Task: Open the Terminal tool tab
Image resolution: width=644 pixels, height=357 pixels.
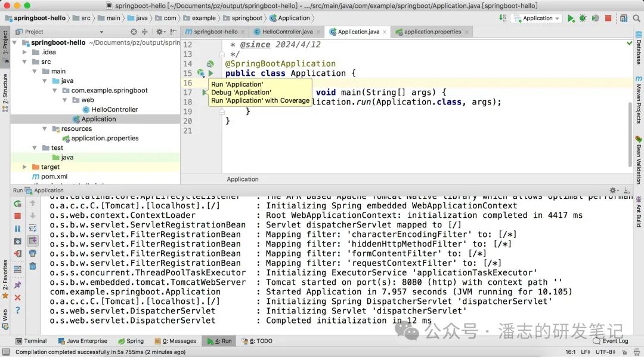Action: click(x=31, y=341)
